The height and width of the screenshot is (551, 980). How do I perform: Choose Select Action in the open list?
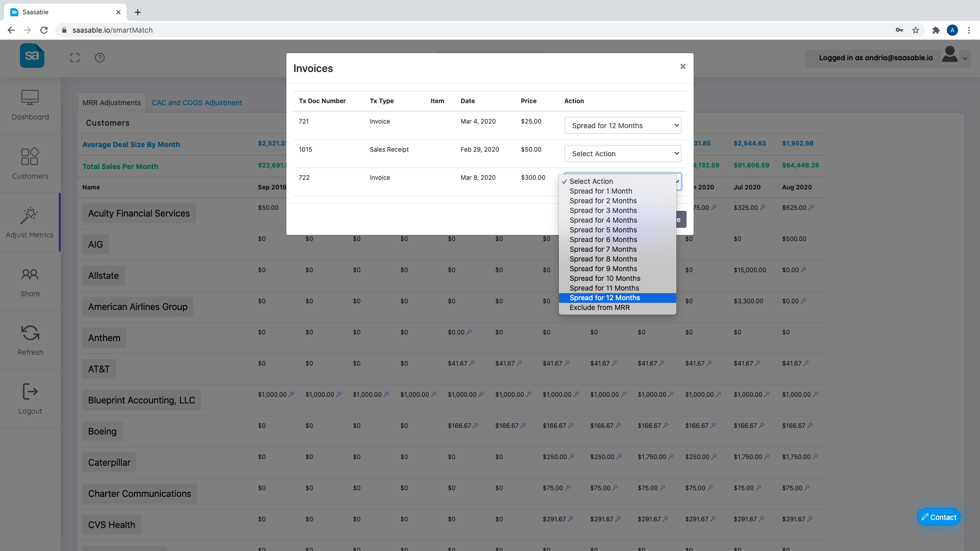tap(618, 181)
